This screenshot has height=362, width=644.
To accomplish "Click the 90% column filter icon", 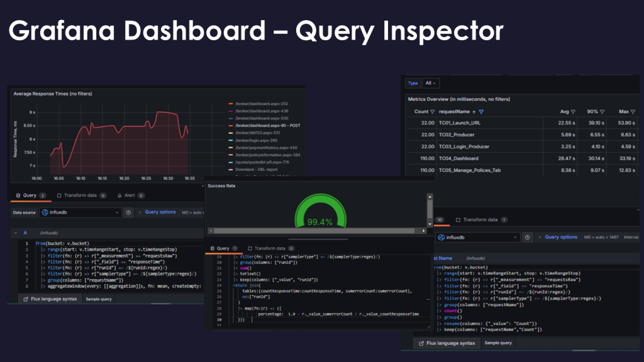I will pos(602,112).
